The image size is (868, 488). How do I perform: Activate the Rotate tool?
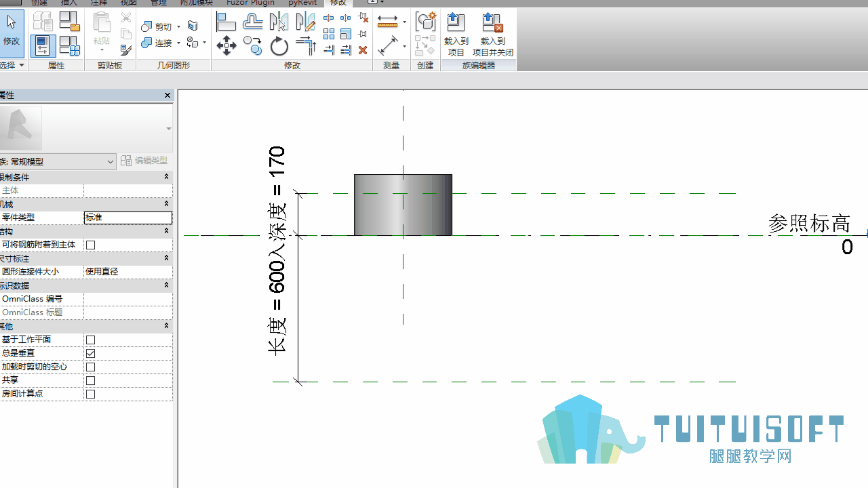[x=279, y=46]
